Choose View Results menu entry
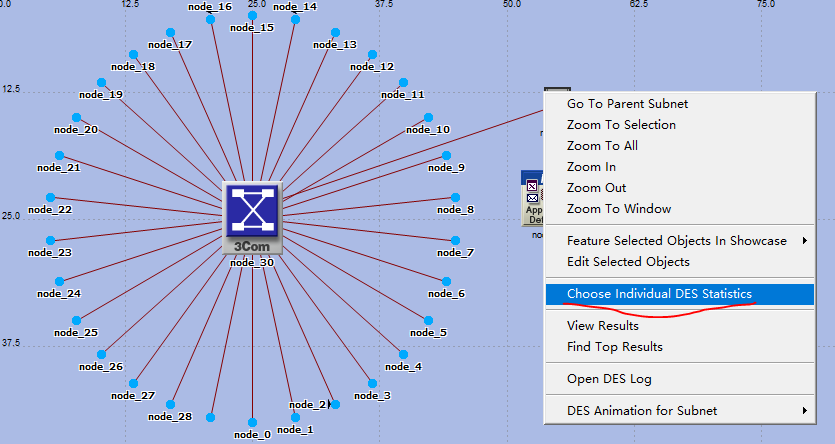The image size is (835, 444). pyautogui.click(x=680, y=326)
